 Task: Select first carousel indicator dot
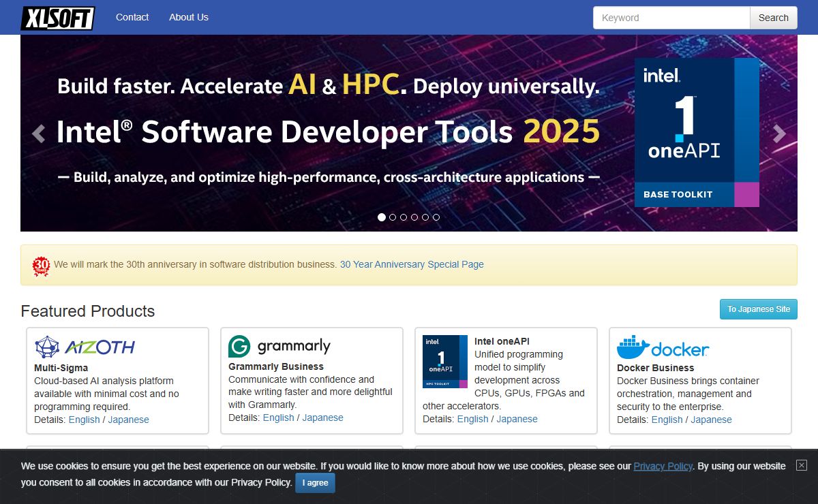point(382,217)
